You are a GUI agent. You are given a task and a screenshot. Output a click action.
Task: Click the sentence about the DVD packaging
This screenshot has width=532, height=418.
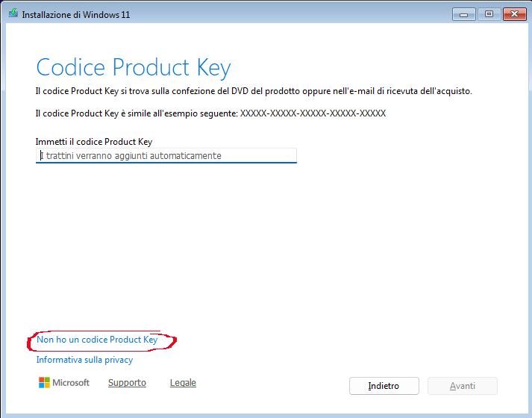[x=254, y=91]
